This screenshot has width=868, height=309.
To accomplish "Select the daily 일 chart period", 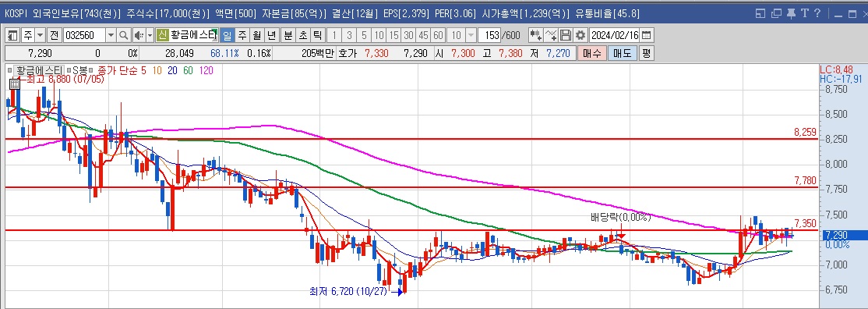I will (227, 36).
